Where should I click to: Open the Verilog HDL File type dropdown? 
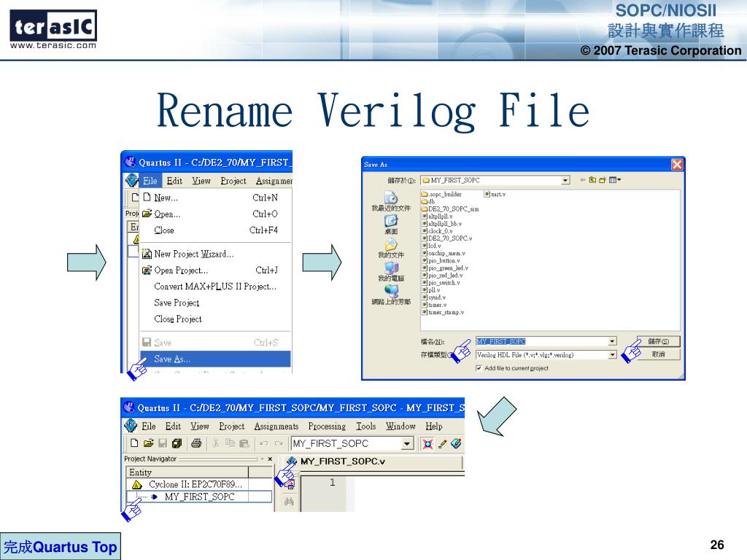pos(612,355)
